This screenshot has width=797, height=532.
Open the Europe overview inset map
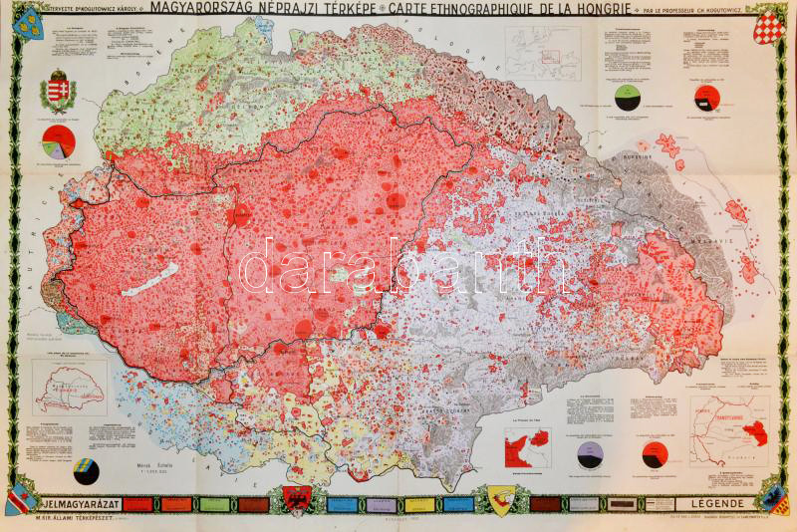click(x=542, y=48)
